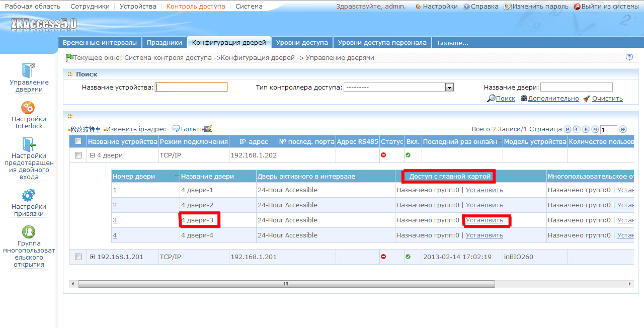This screenshot has width=644, height=328.
Task: Click the Название двери search field
Action: click(x=577, y=87)
